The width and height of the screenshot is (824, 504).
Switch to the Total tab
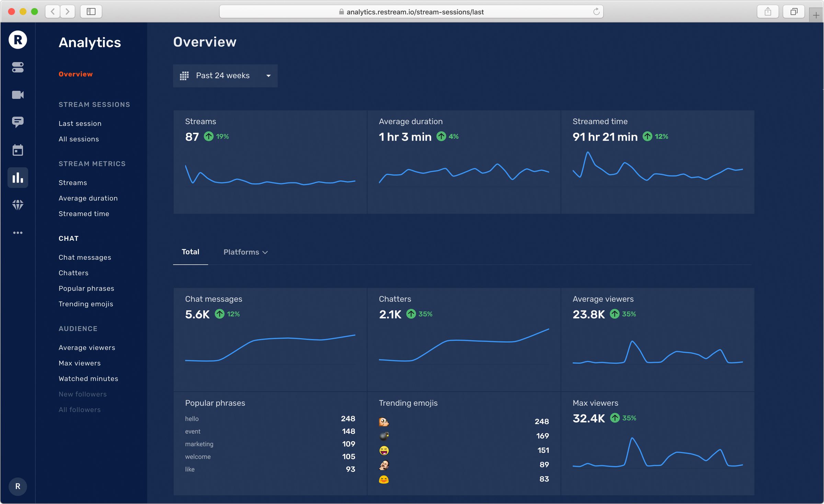(x=191, y=252)
